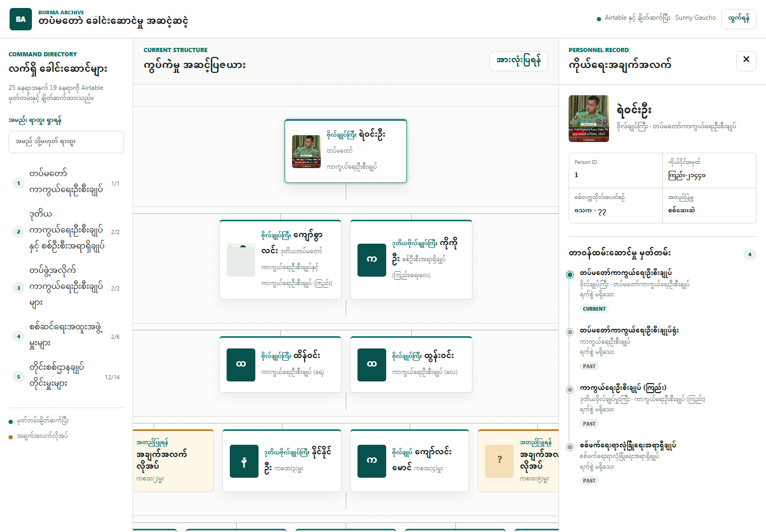Select past post ကာကွယ်ရေးဦးစီးချုပ် (ကြည်း) timeline marker
The width and height of the screenshot is (766, 532).
(570, 389)
